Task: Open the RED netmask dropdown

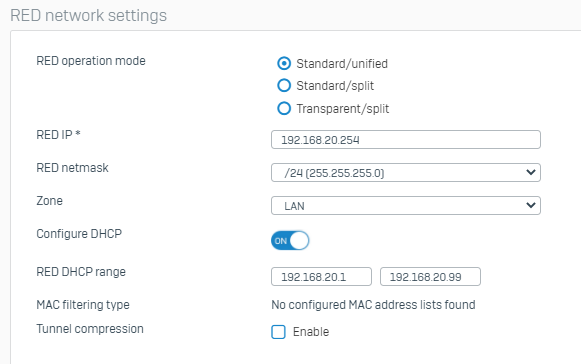Action: (x=406, y=173)
